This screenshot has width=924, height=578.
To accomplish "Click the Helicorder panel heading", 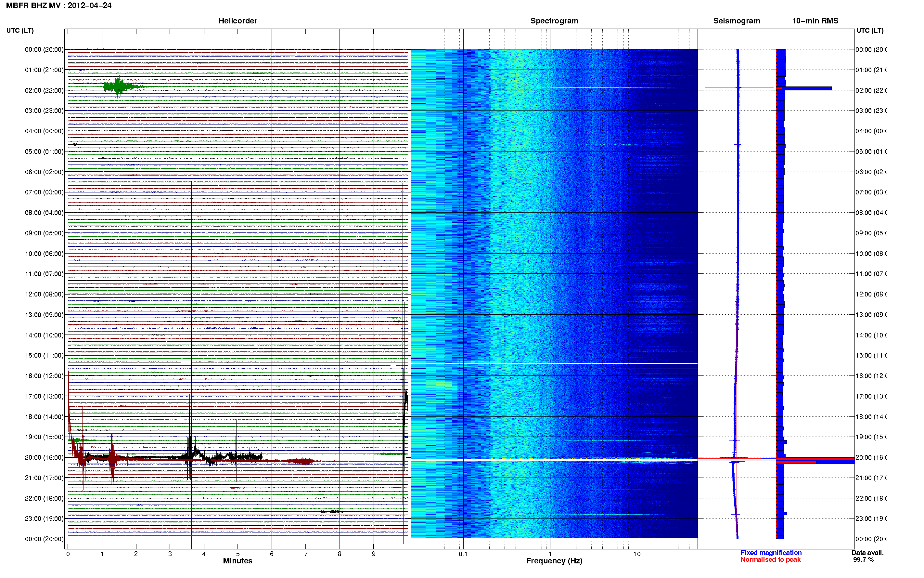I will point(237,21).
